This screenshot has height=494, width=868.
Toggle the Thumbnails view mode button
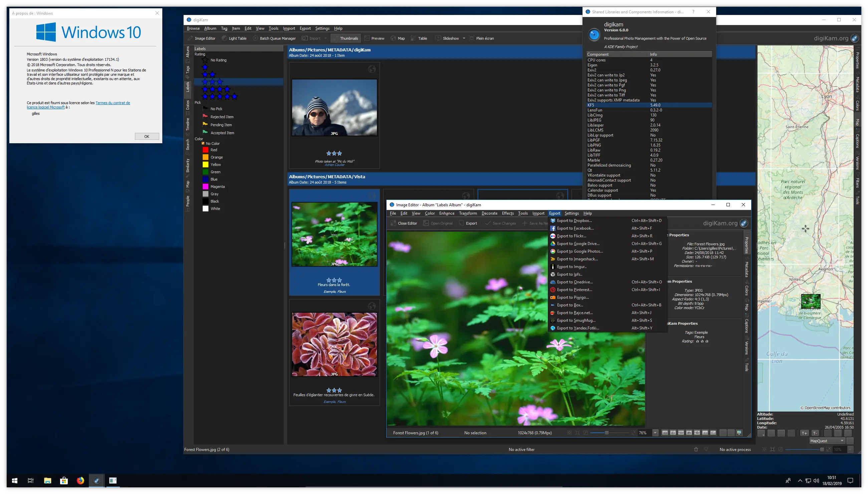point(347,38)
